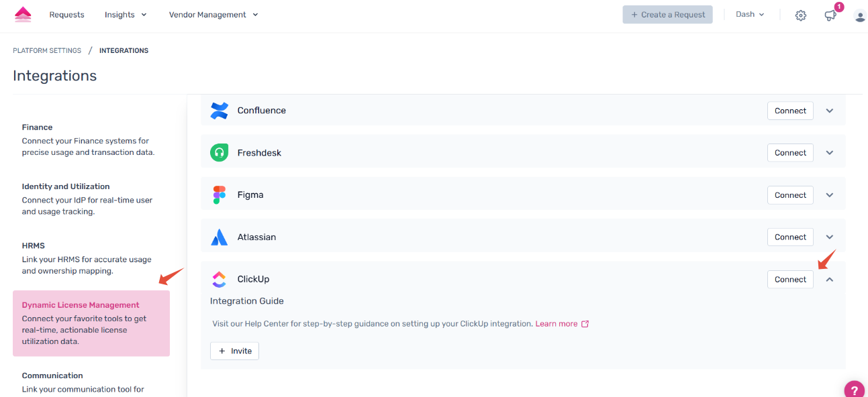Click the Freshdesk integration name
The height and width of the screenshot is (397, 868).
point(259,153)
